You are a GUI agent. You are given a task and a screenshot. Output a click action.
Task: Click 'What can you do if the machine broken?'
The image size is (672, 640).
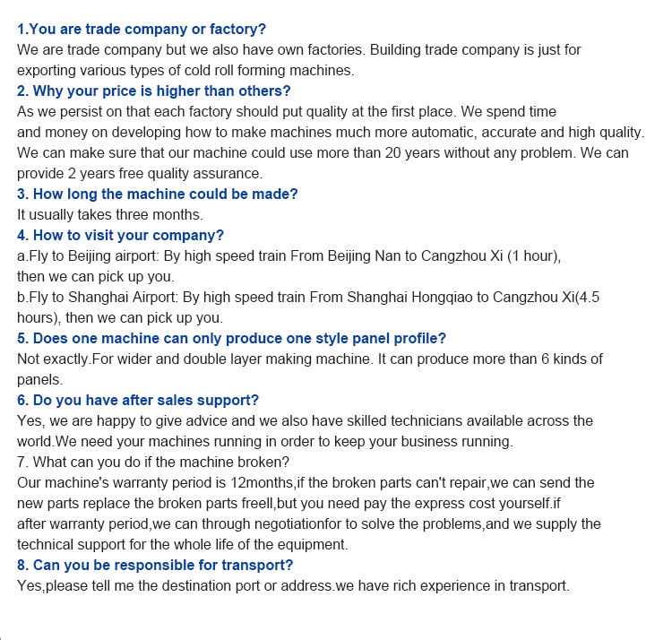[153, 463]
